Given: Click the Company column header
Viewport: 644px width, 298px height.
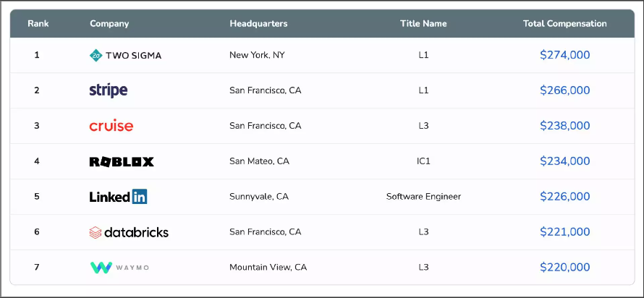Looking at the screenshot, I should (x=109, y=23).
